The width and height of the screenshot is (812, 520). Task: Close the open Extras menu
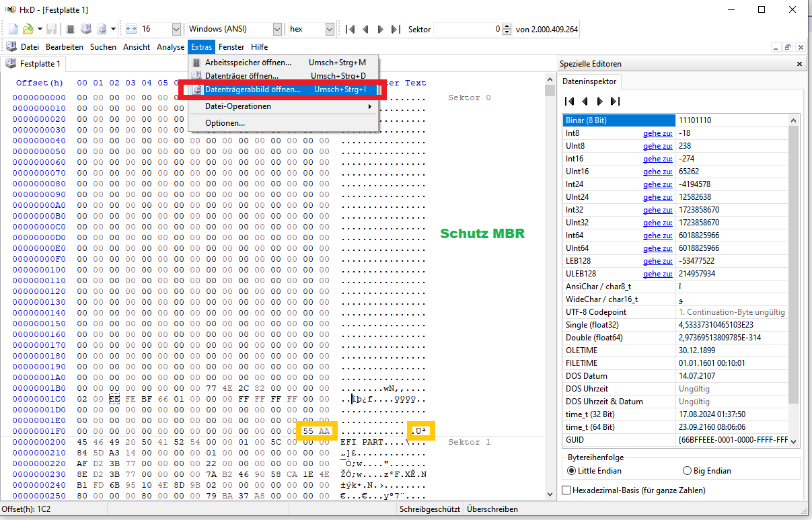pos(201,47)
